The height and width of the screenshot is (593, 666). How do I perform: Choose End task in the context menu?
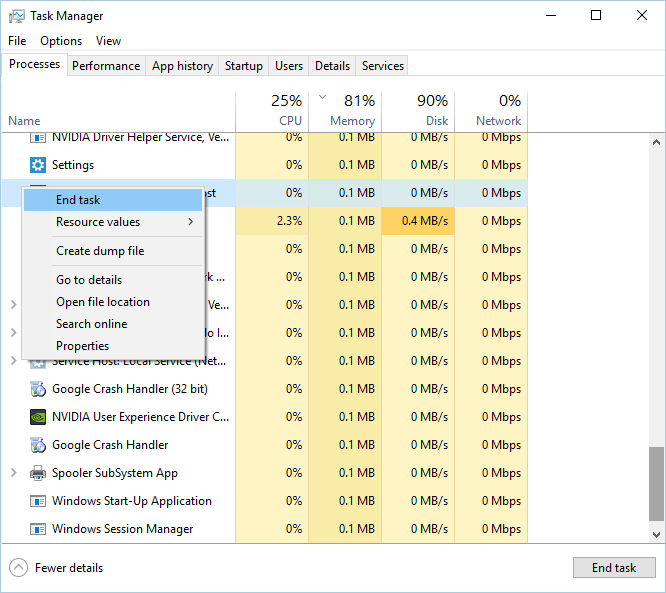113,200
